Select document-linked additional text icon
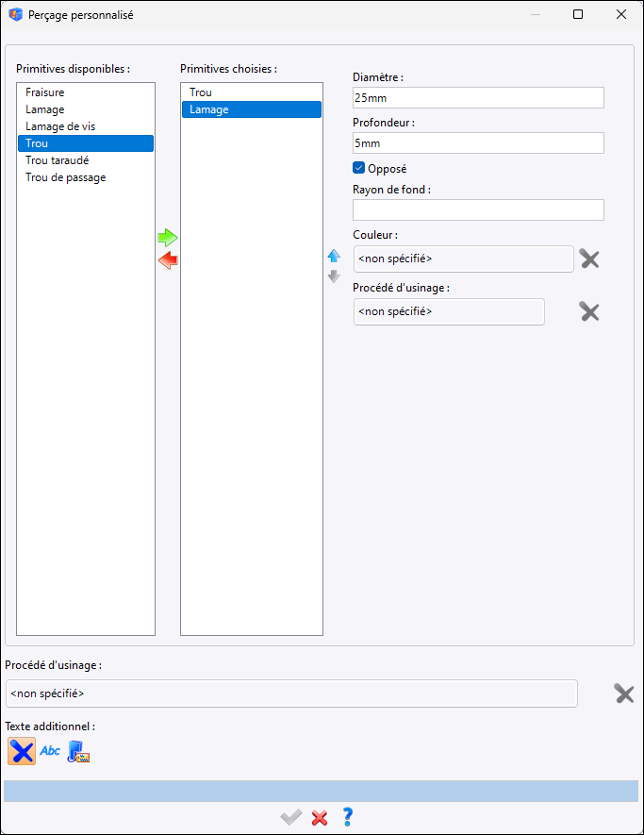The image size is (644, 835). coord(78,751)
